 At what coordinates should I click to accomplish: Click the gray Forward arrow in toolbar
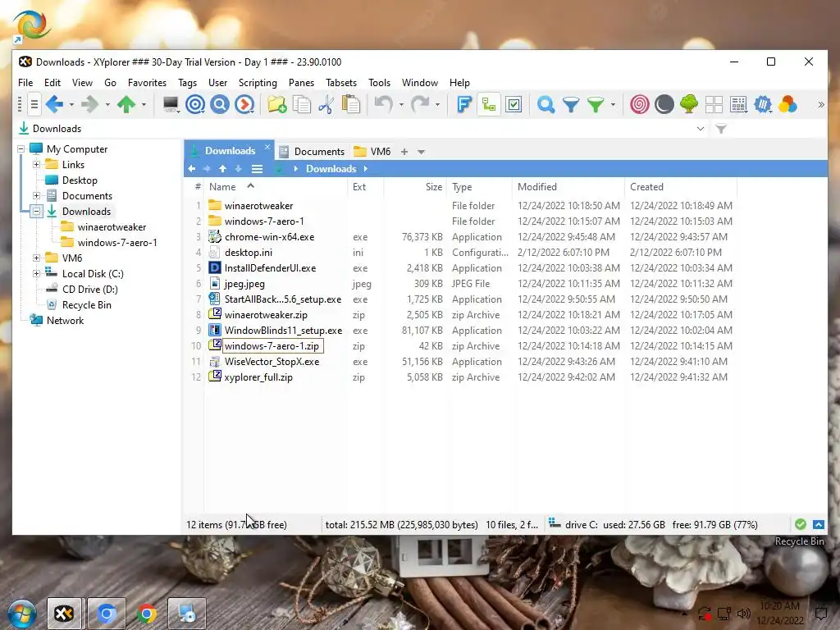coord(90,104)
